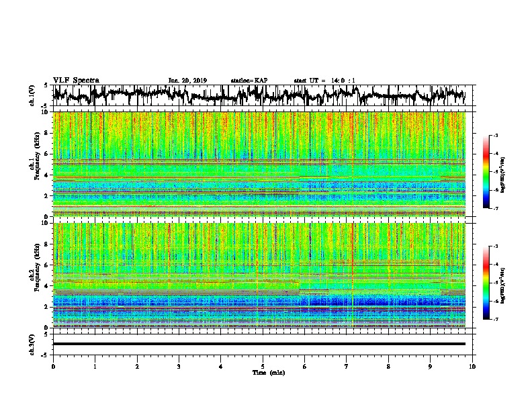This screenshot has height=411, width=532.
Task: Click the time axis tick label '1'
Action: pyautogui.click(x=95, y=367)
